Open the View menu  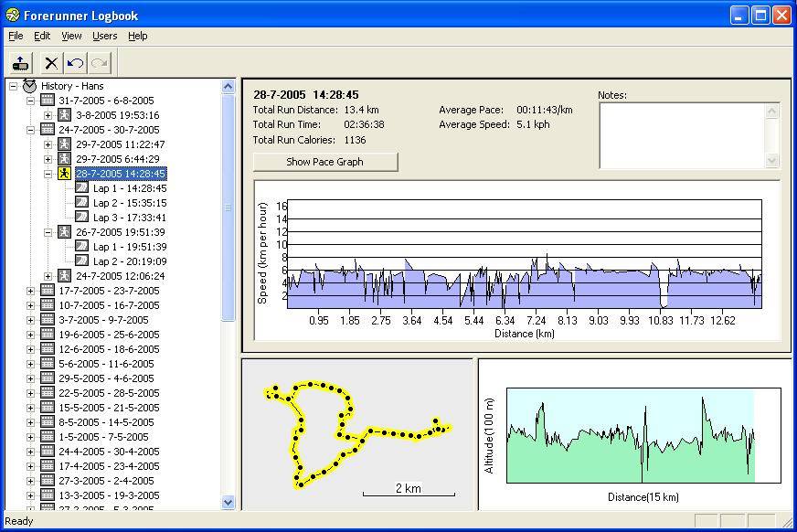[x=71, y=36]
